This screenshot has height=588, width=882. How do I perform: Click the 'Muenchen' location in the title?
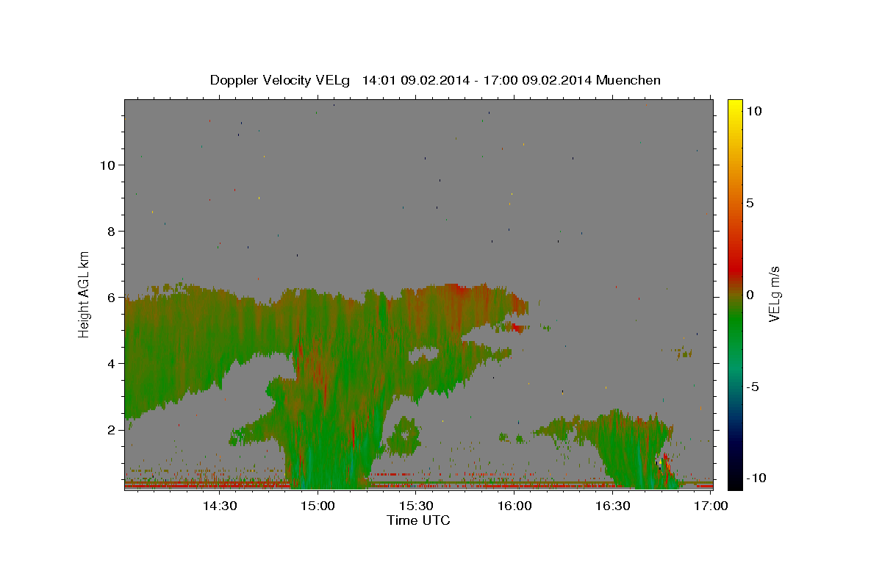point(628,80)
